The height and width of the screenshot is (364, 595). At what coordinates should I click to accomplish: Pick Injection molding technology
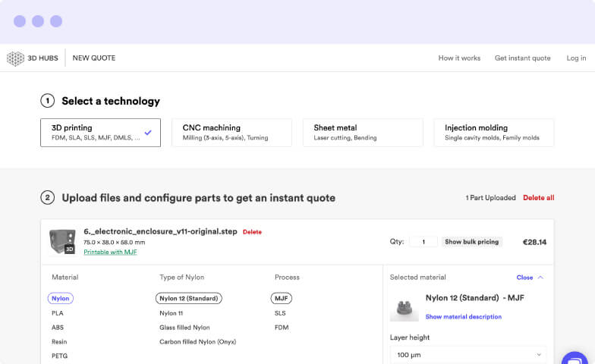coord(493,133)
